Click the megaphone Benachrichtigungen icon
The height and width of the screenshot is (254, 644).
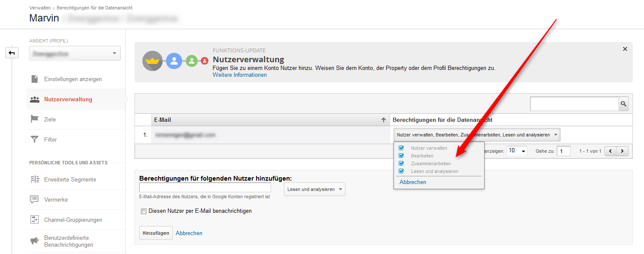[34, 241]
